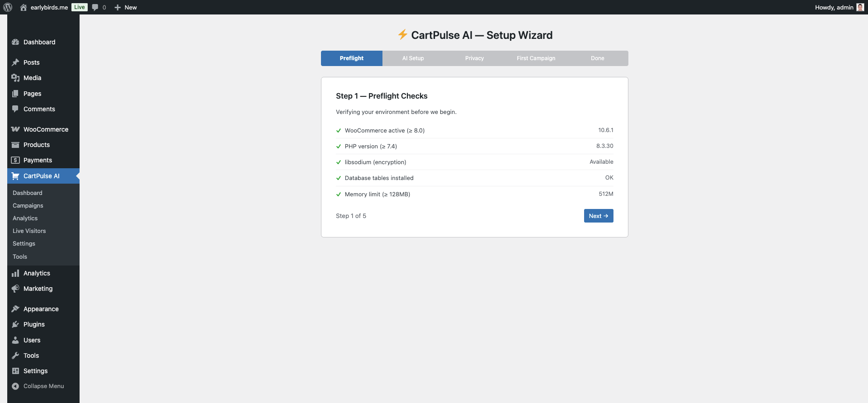The width and height of the screenshot is (868, 403).
Task: Open the Appearance menu
Action: click(x=41, y=309)
